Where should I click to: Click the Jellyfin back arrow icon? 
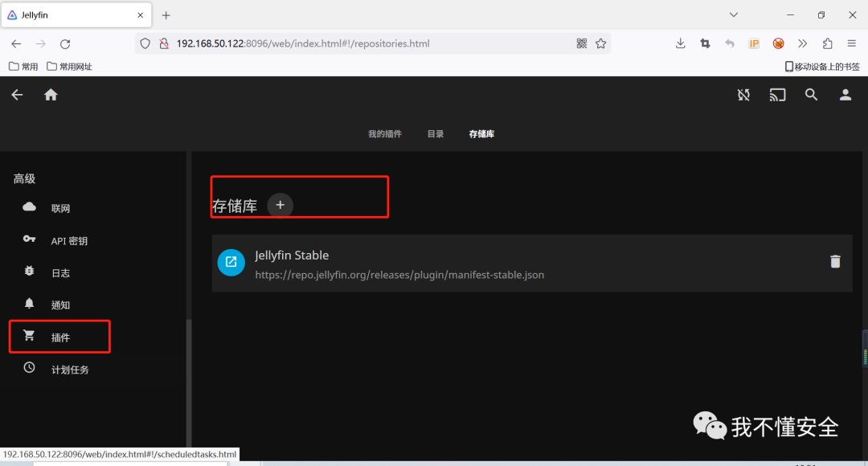pyautogui.click(x=17, y=95)
